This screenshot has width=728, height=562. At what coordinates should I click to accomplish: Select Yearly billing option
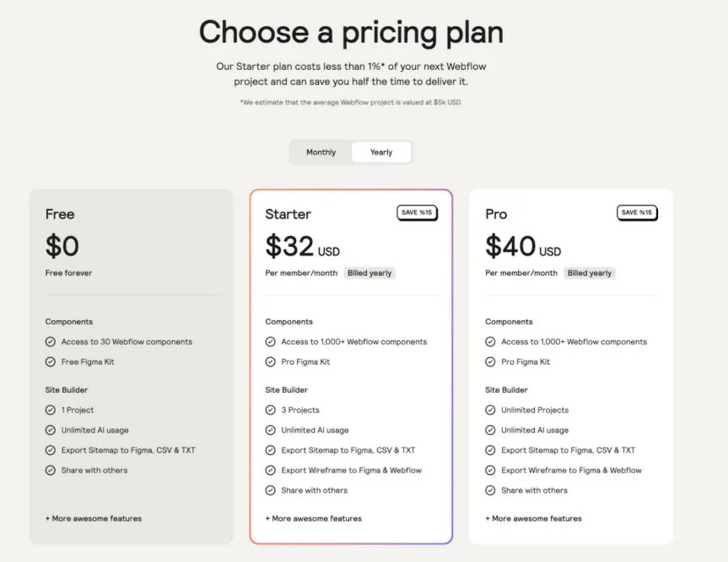tap(381, 152)
